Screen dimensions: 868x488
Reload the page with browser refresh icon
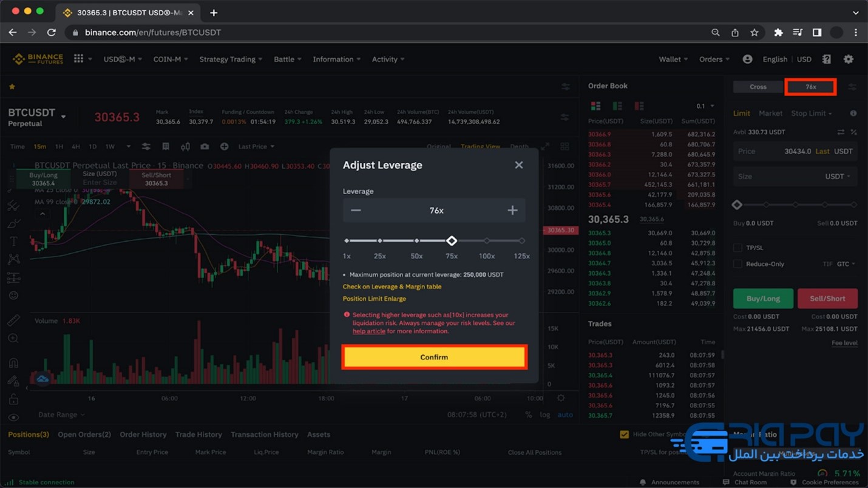pos(52,32)
